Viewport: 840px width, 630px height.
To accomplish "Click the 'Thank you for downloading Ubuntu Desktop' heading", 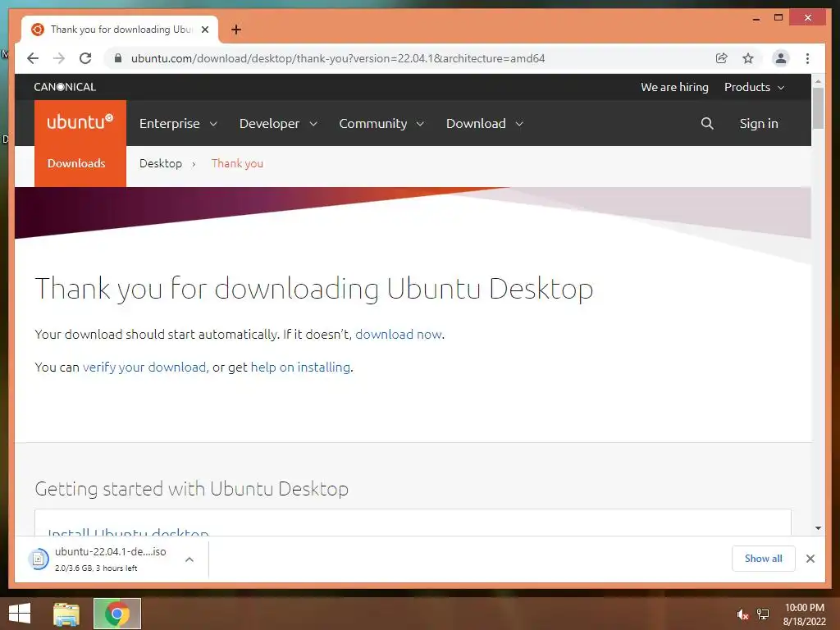I will pyautogui.click(x=314, y=290).
